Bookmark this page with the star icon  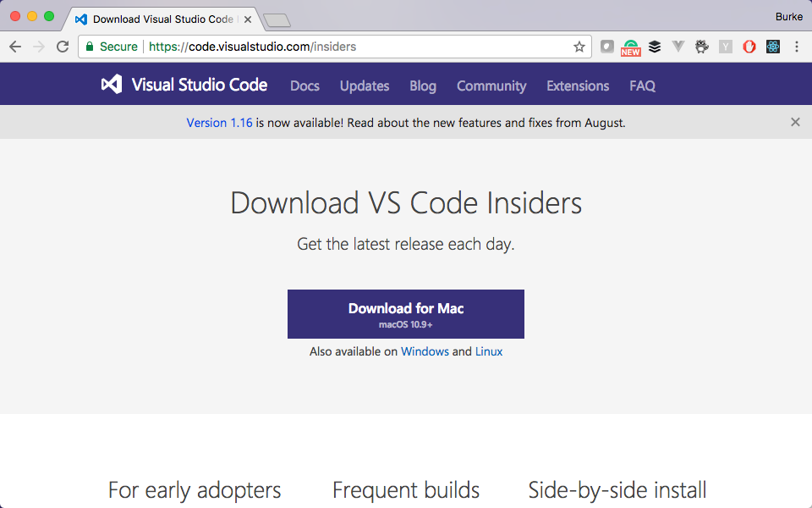[x=579, y=47]
